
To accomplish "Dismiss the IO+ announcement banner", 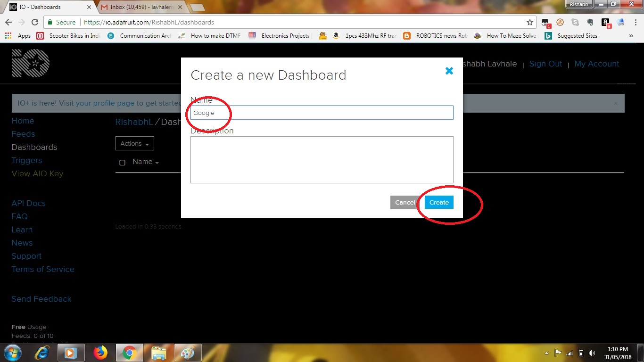I will 616,103.
